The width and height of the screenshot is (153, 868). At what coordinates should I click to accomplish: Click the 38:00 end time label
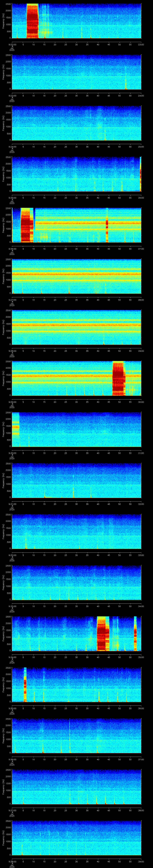[x=141, y=810]
